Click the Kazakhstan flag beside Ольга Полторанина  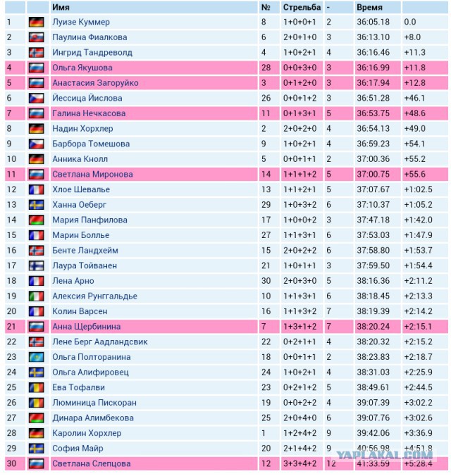[37, 357]
